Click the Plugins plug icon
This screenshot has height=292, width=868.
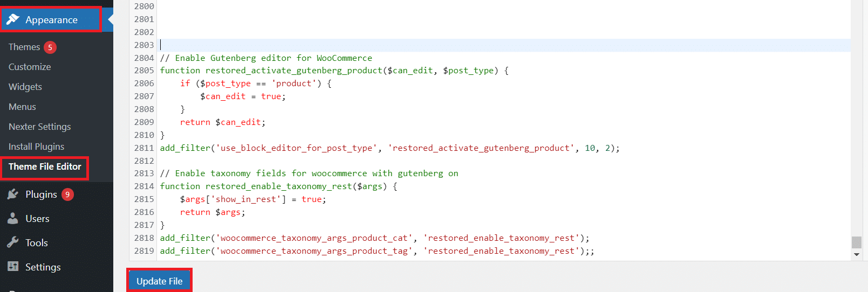(13, 194)
